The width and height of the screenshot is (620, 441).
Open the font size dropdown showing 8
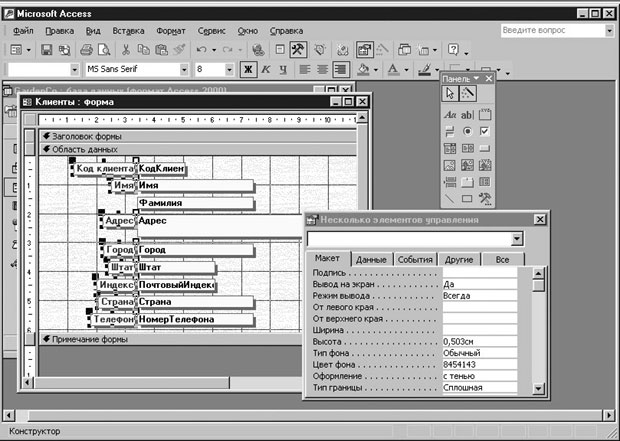click(229, 70)
